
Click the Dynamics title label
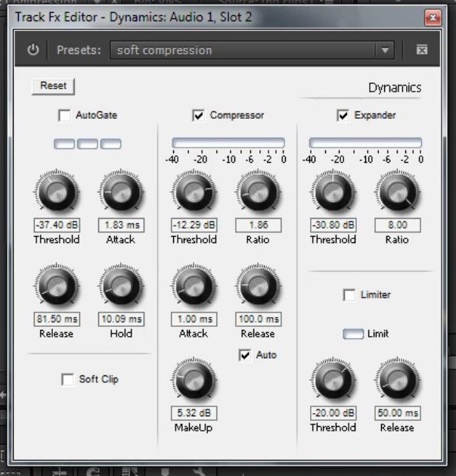395,88
